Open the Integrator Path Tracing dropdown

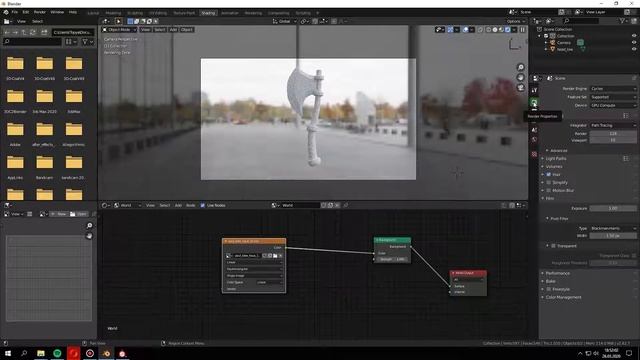(x=613, y=125)
